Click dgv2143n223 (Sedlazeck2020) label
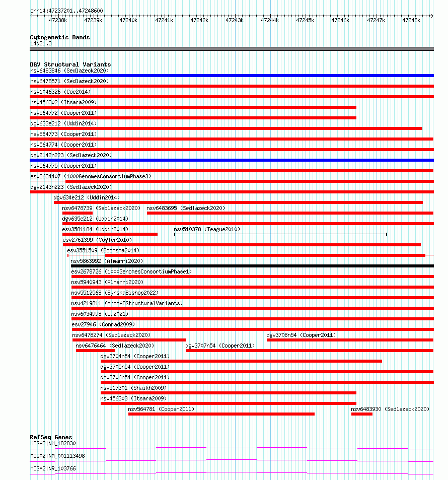This screenshot has width=448, height=480. click(x=71, y=187)
